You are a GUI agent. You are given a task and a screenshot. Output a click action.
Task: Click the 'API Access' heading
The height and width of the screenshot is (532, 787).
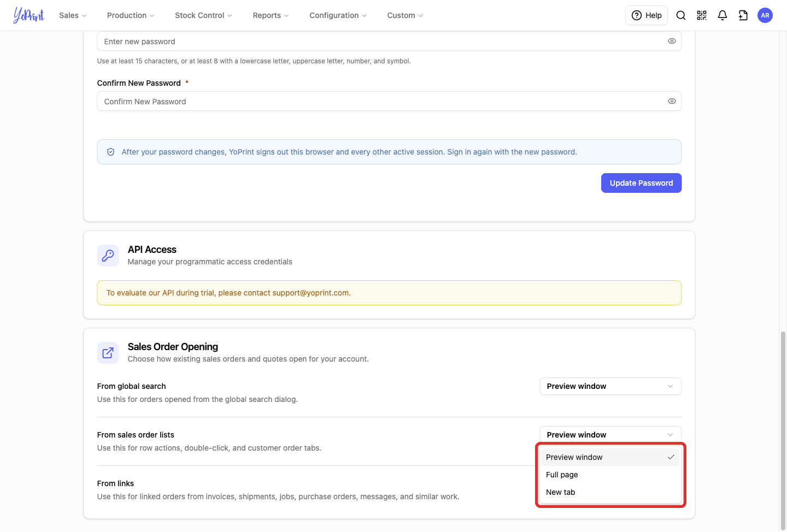(152, 250)
